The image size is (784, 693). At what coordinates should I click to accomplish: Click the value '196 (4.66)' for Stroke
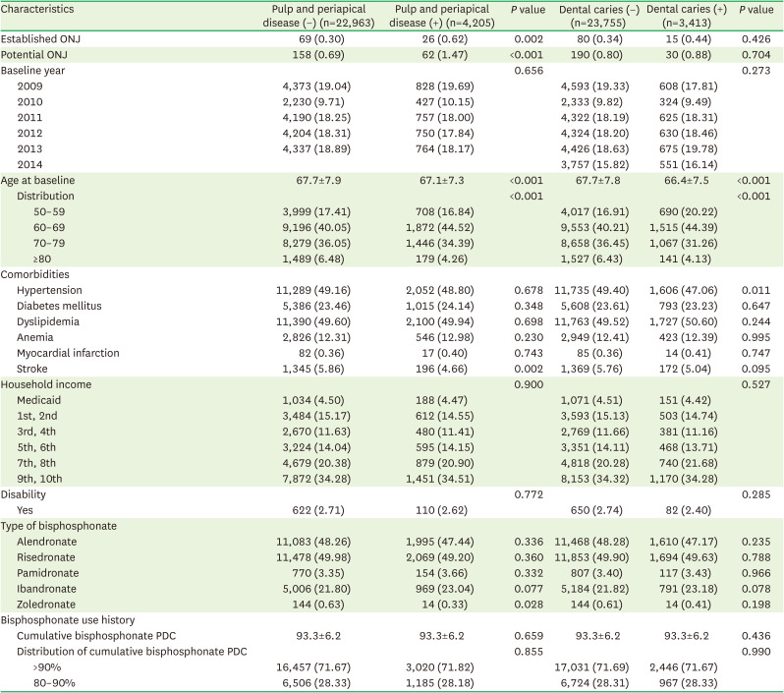[x=441, y=369]
